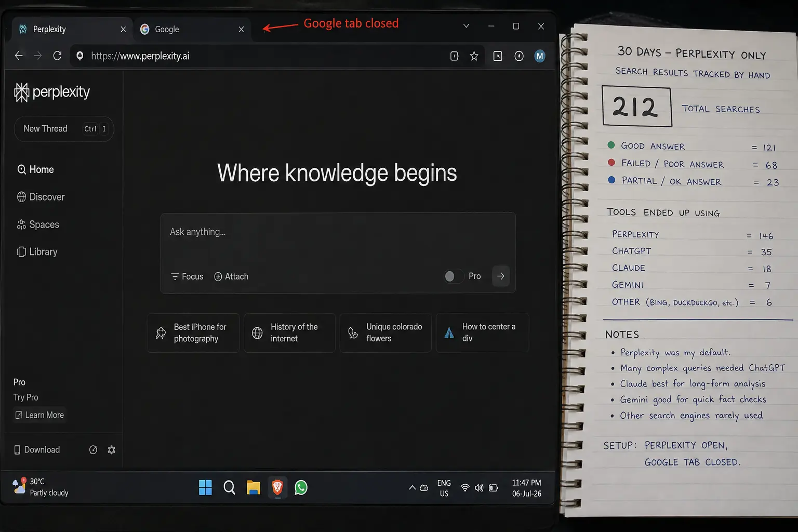Image resolution: width=798 pixels, height=532 pixels.
Task: Click the Learn More link
Action: click(39, 415)
